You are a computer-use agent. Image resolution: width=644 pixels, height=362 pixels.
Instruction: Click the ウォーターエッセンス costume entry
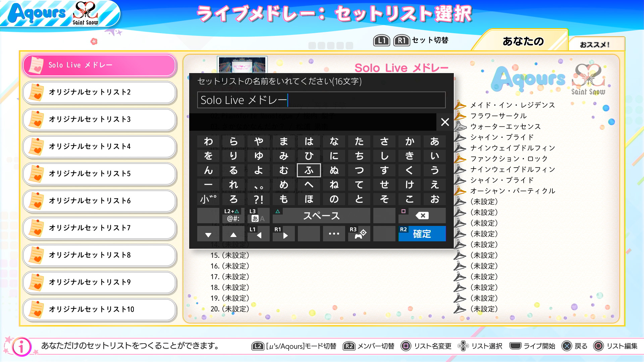[505, 126]
